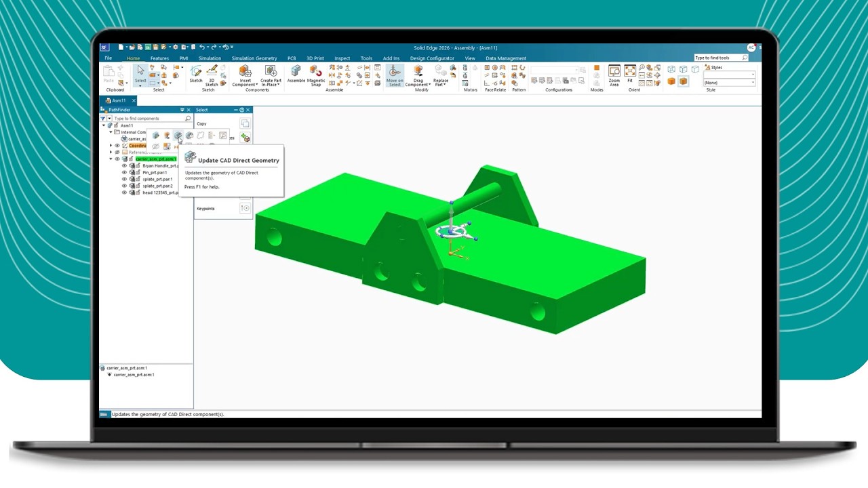Switch to the Inspect ribbon tab
Screen dimensions: 868x488
coord(342,58)
